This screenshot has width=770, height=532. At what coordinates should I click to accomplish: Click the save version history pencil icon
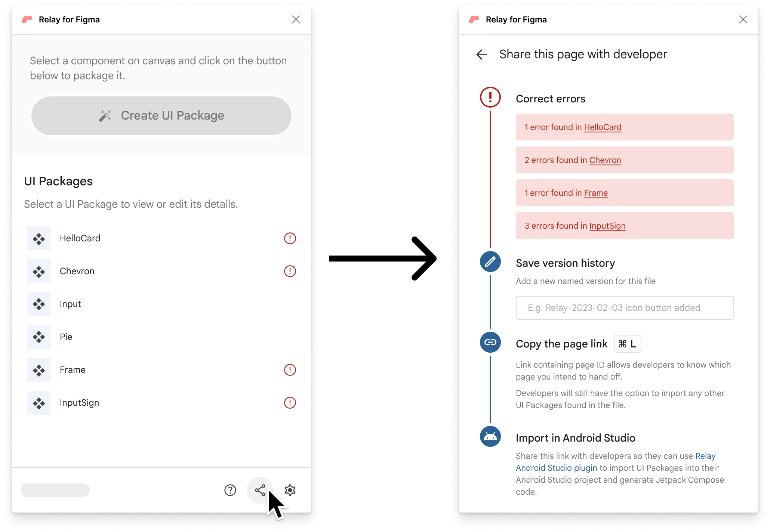click(x=490, y=262)
